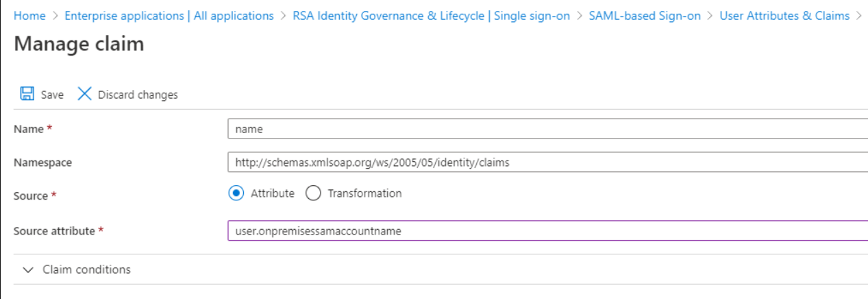Open the Claim conditions section title
This screenshot has width=868, height=299.
[86, 270]
